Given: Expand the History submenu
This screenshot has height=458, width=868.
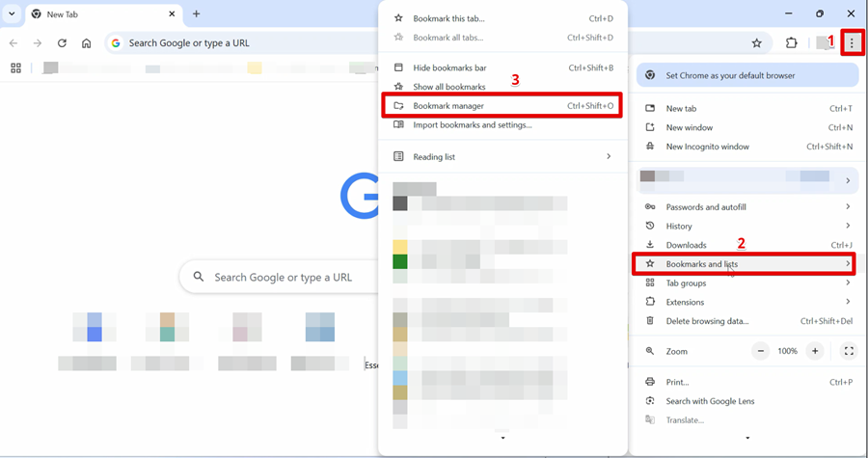Looking at the screenshot, I should coord(747,226).
